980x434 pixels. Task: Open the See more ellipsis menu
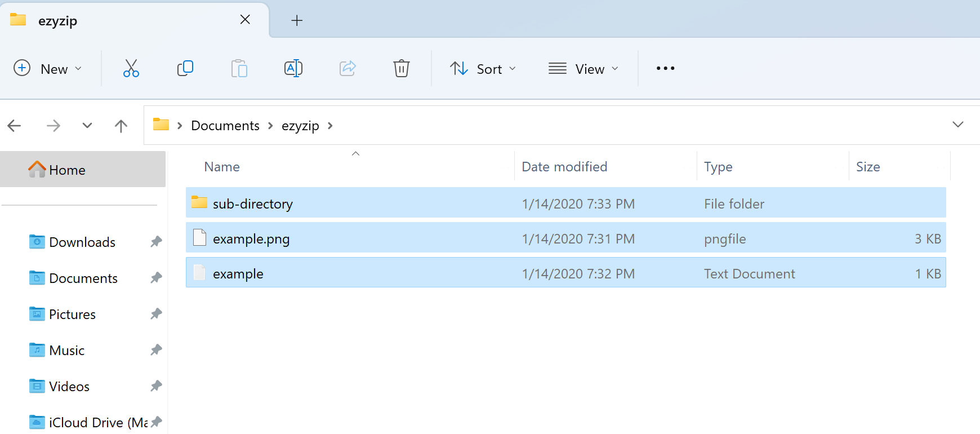pos(665,68)
